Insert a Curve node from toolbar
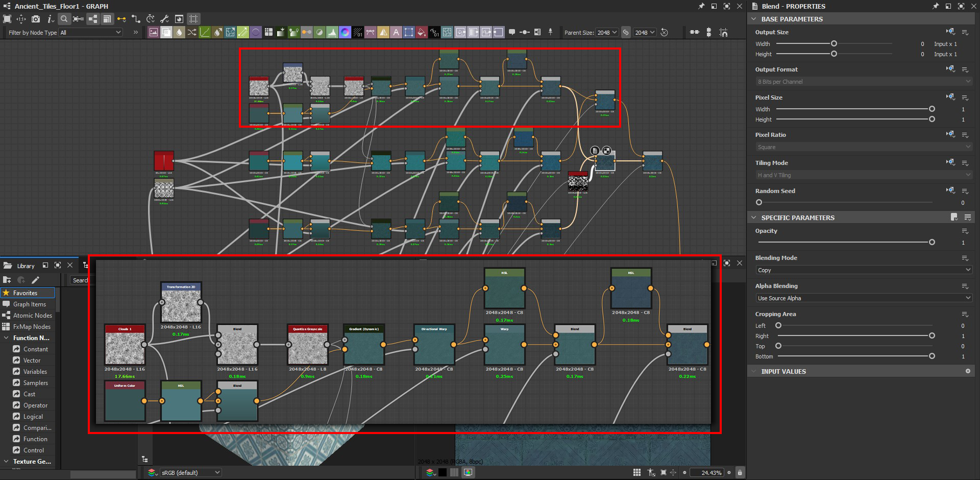Screen dimensions: 980x480 (x=205, y=32)
